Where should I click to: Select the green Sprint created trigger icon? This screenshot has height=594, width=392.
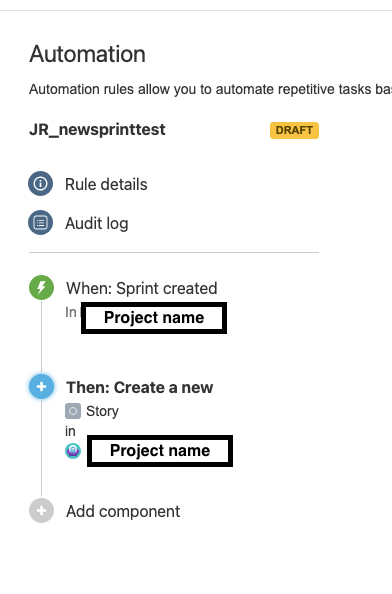pos(41,288)
